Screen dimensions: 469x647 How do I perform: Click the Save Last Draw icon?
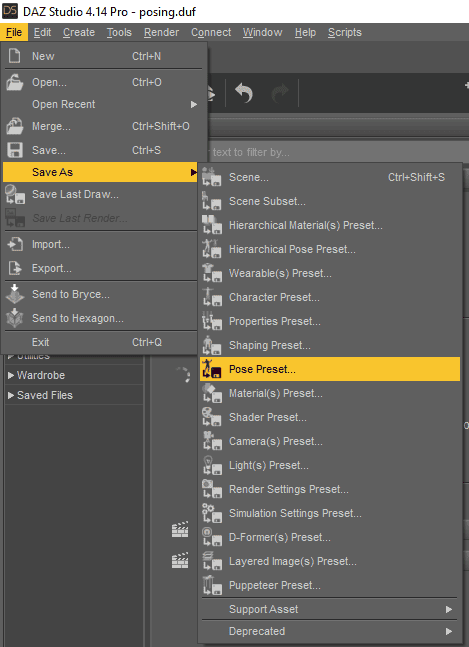15,194
